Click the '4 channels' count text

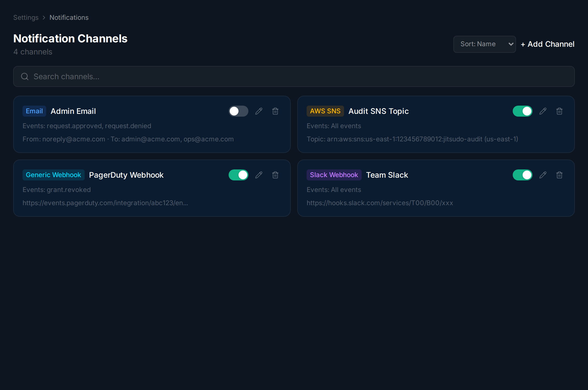point(33,52)
